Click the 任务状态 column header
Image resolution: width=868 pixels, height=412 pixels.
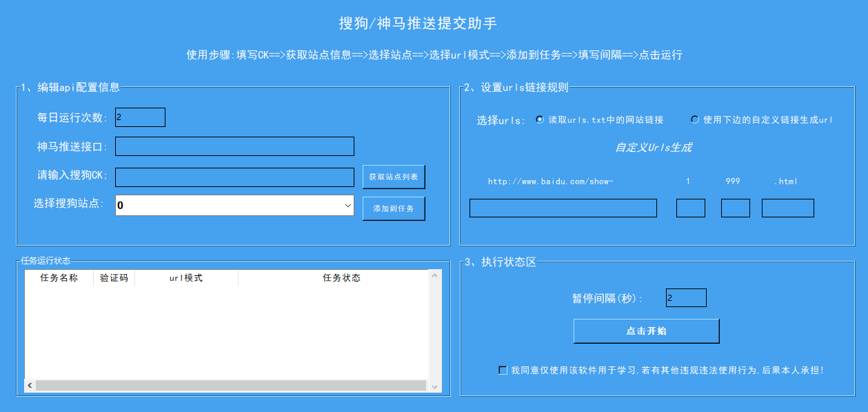pyautogui.click(x=334, y=278)
